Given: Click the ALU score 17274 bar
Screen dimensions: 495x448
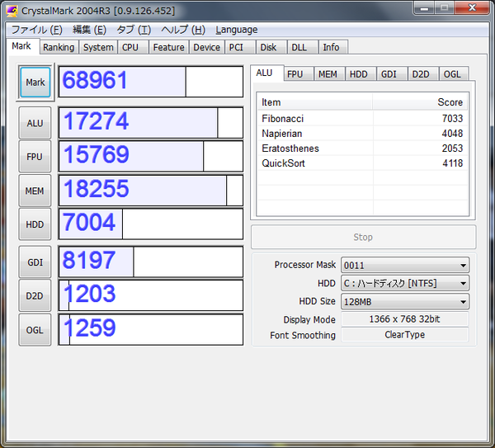Looking at the screenshot, I should [x=151, y=123].
